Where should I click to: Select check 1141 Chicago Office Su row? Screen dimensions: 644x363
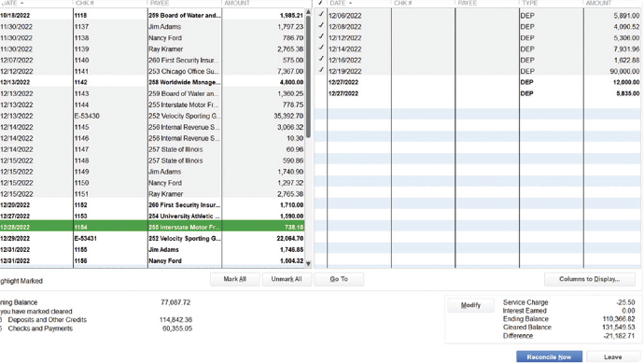point(152,71)
